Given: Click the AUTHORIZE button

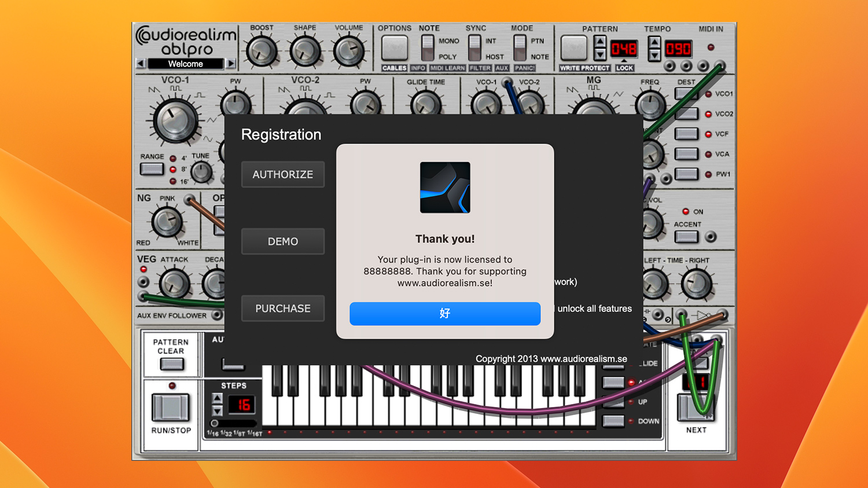Looking at the screenshot, I should (x=283, y=174).
